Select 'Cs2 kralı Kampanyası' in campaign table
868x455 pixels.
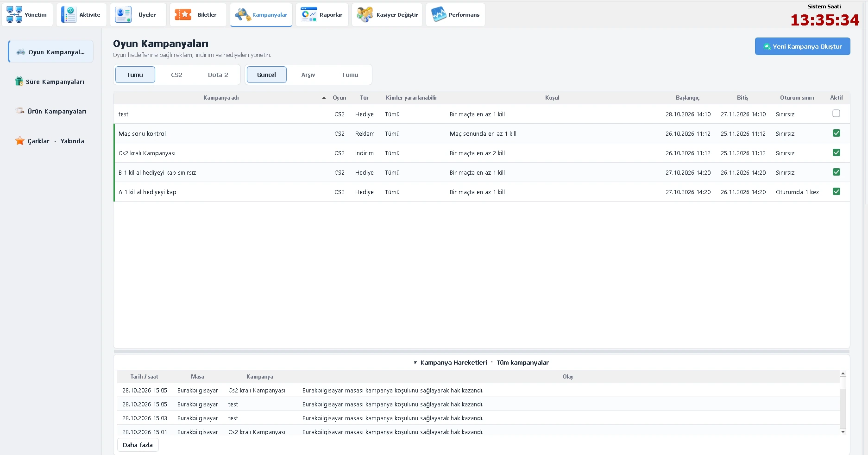click(147, 153)
